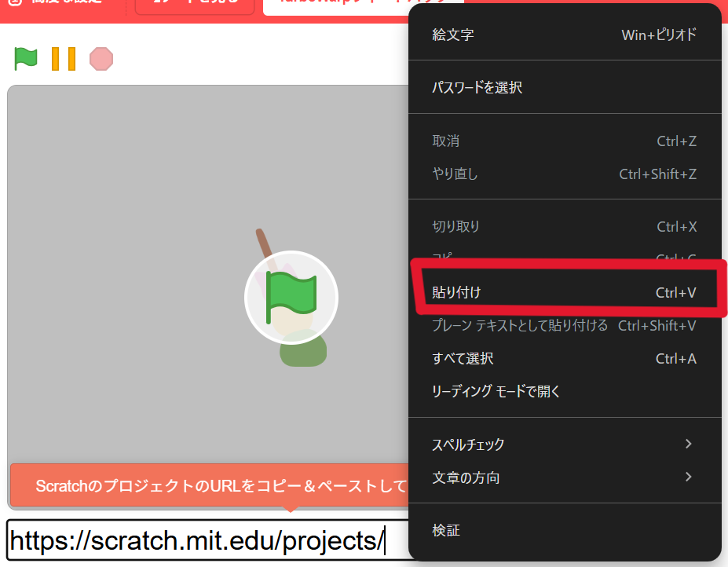The width and height of the screenshot is (728, 567).
Task: Choose 切り取り (Cut) from the menu
Action: [x=564, y=227]
